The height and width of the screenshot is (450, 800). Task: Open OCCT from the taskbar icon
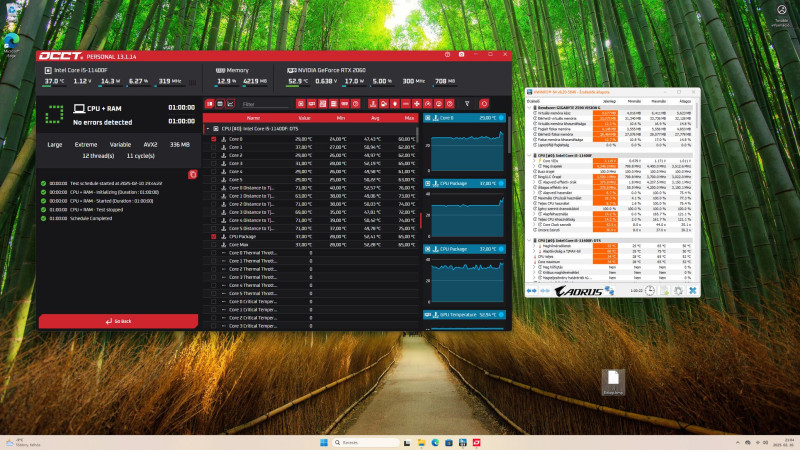[x=477, y=442]
